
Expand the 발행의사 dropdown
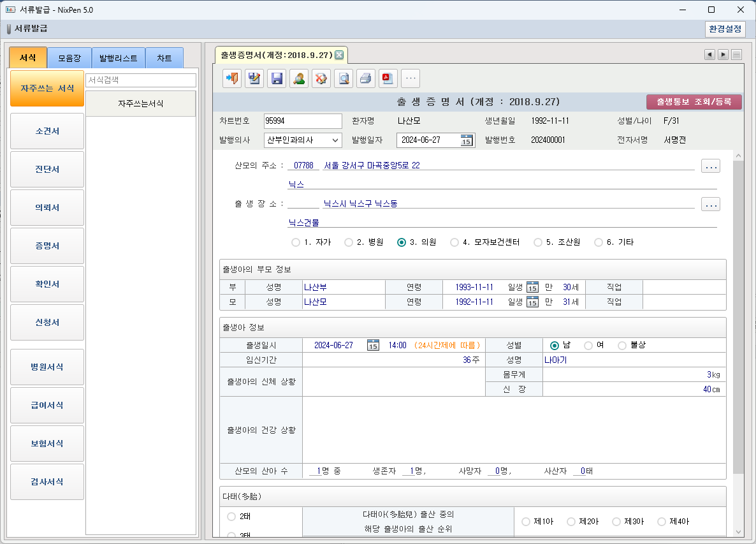click(335, 140)
